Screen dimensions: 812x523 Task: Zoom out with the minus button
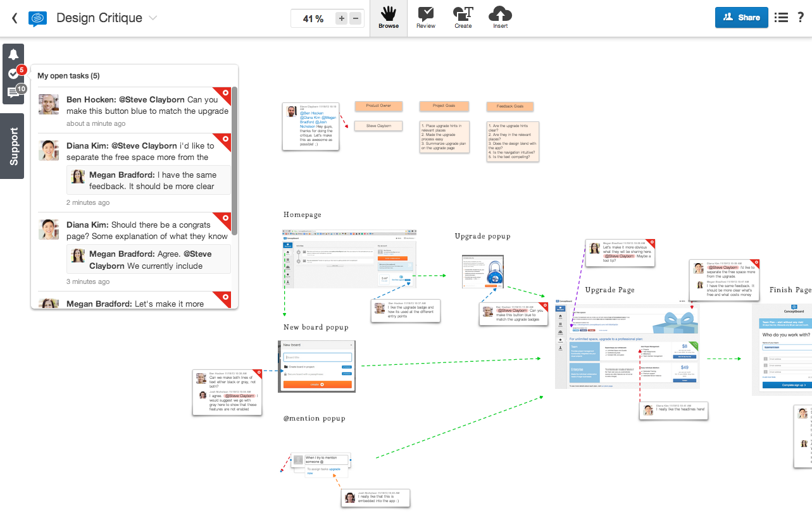tap(355, 18)
